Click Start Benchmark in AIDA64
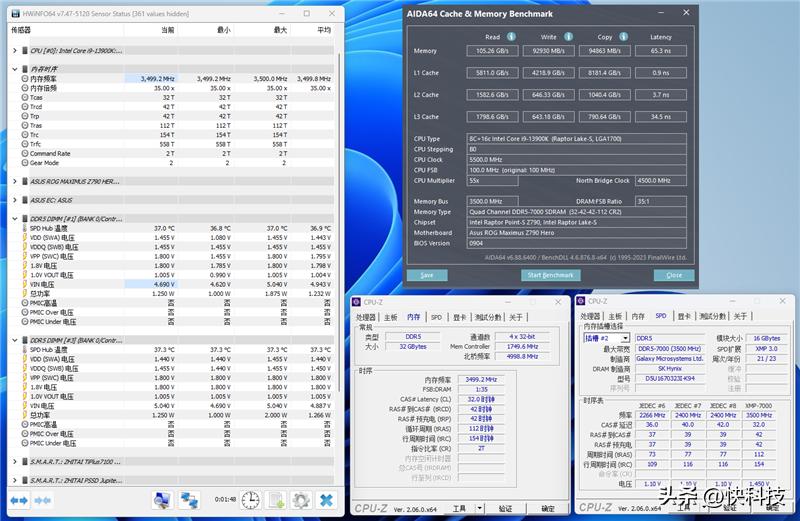Screen dimensions: 800x521 [549, 275]
